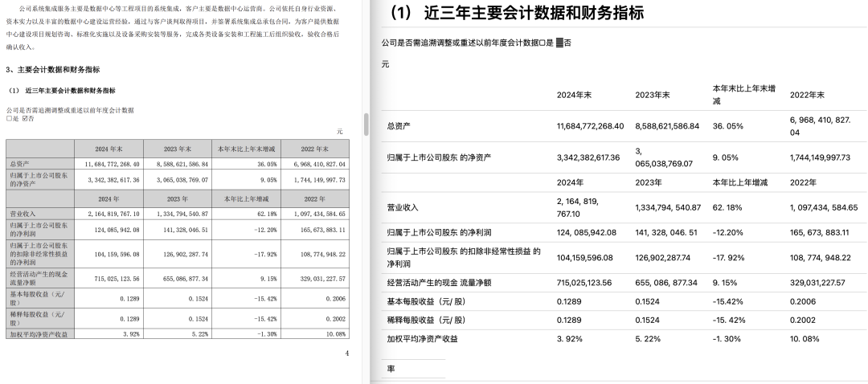
Task: Click the 2023年 header in the right panel second header row
Action: (x=649, y=182)
